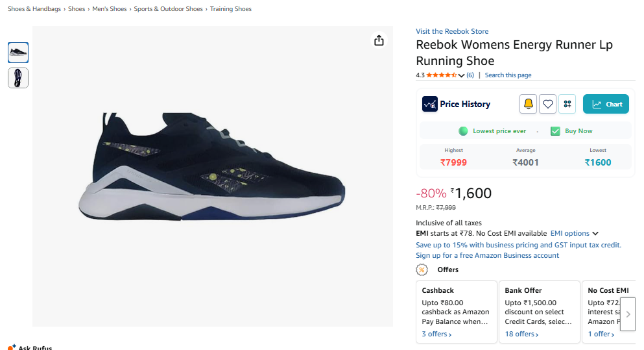The width and height of the screenshot is (644, 350).
Task: Click the price alert bell icon
Action: [528, 104]
